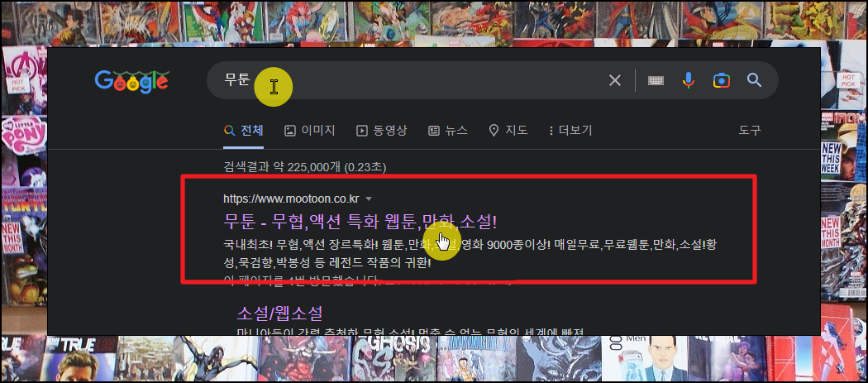Expand the 더보기 menu
This screenshot has width=868, height=383.
pos(570,130)
